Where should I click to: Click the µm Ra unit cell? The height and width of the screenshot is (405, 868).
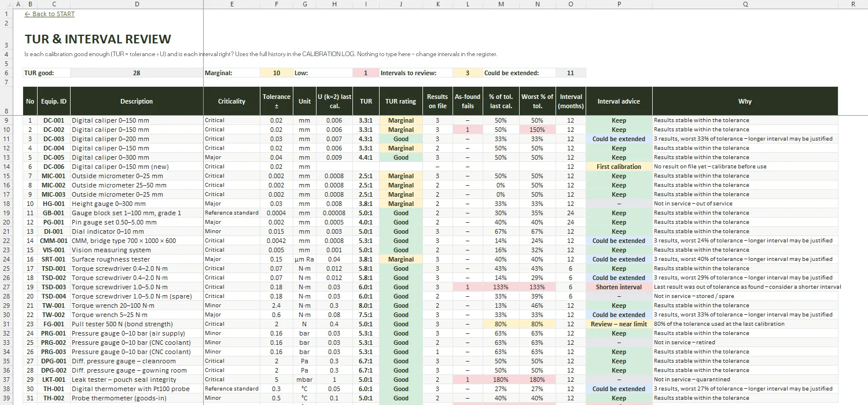click(304, 259)
